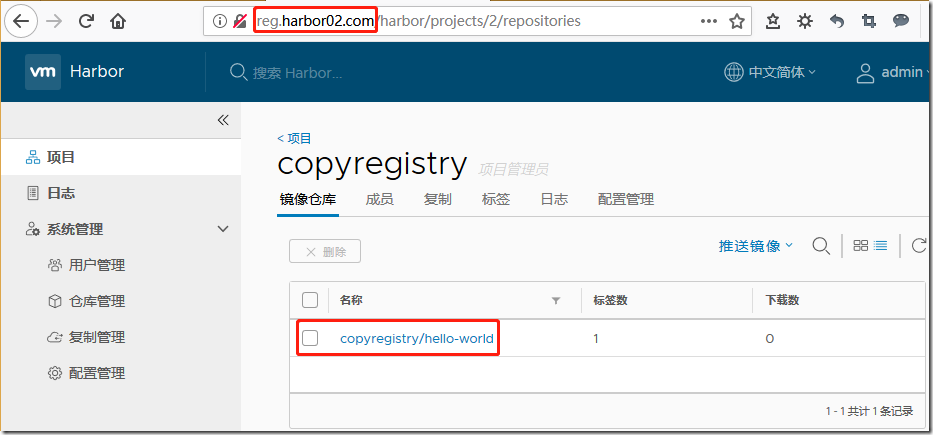Switch to the 成员 tab
933x435 pixels.
click(380, 199)
